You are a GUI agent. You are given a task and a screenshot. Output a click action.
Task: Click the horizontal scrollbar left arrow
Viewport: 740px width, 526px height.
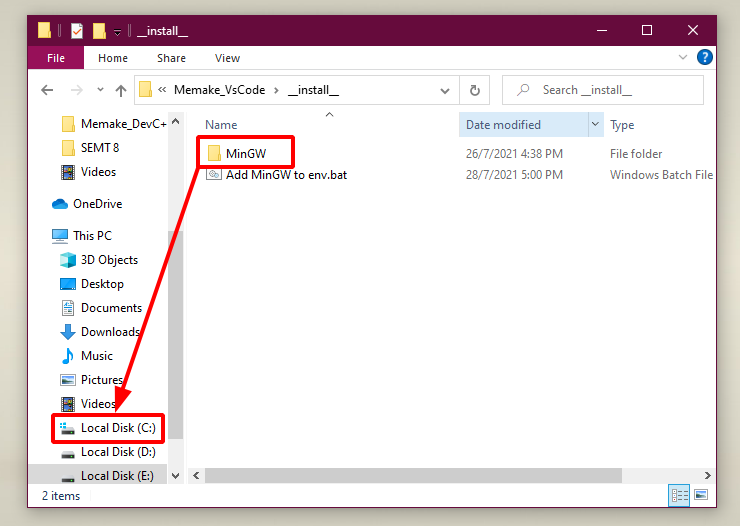[x=196, y=475]
